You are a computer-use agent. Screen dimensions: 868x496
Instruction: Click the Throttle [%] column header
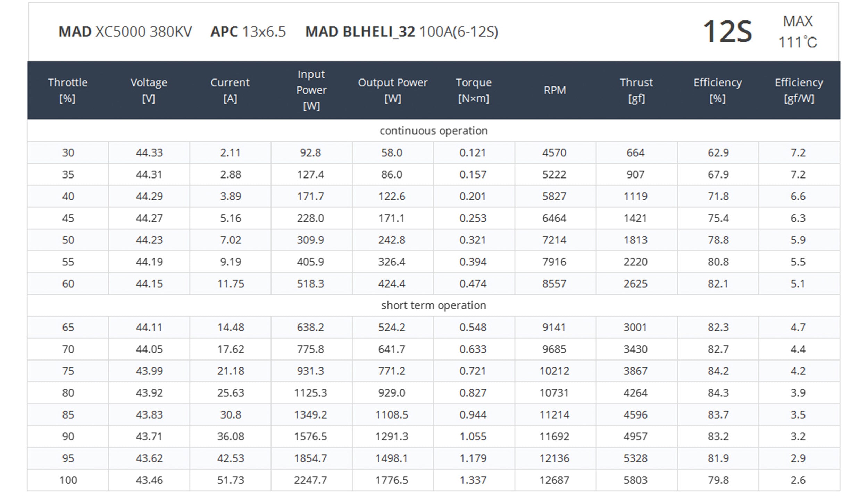(x=68, y=90)
